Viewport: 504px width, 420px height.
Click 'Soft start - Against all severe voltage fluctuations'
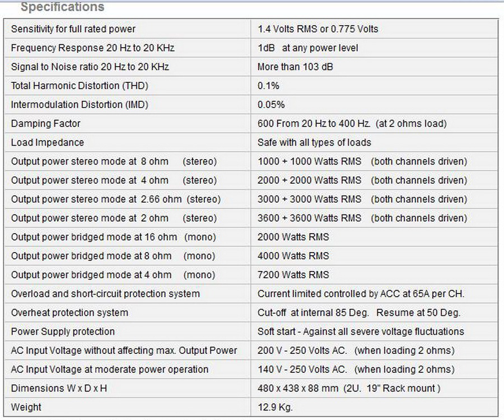point(361,332)
